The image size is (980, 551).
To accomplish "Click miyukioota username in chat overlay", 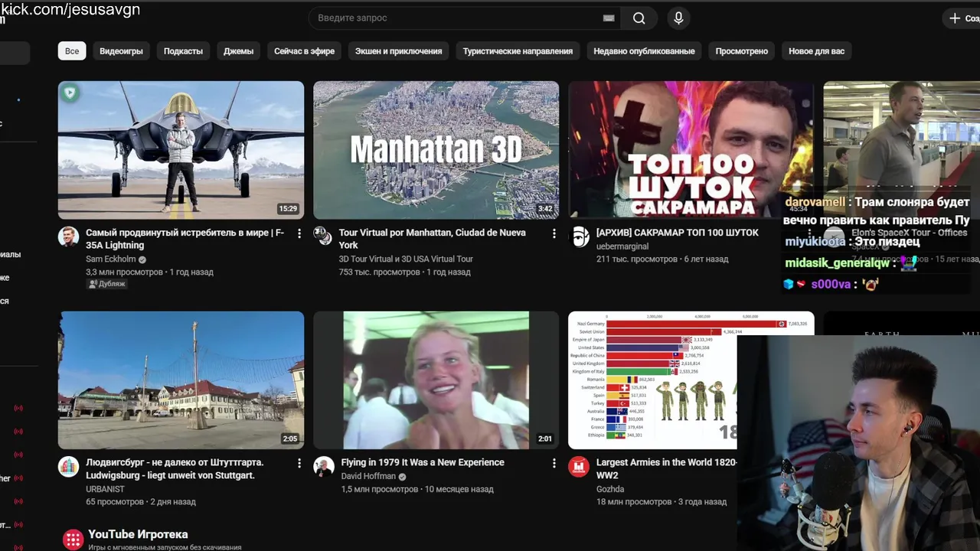I will click(x=815, y=242).
